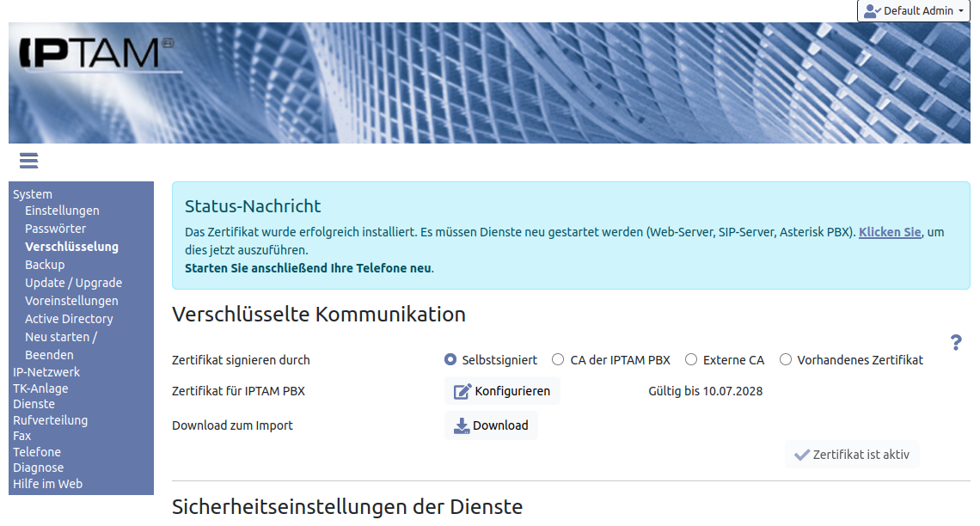Click the question mark help icon
980x526 pixels.
(x=955, y=343)
